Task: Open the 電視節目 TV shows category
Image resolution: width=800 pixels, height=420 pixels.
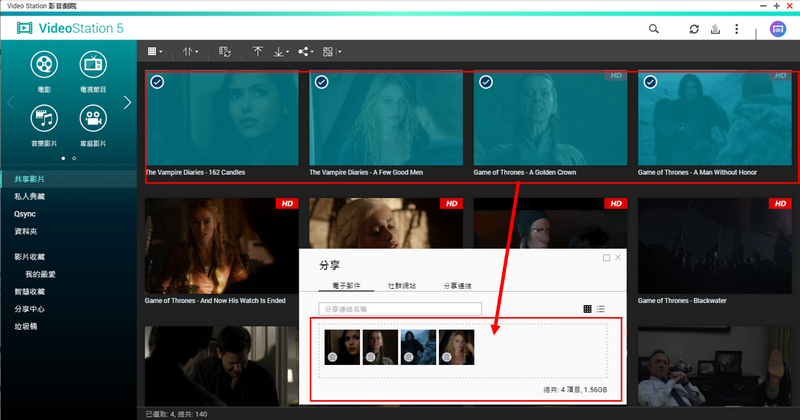Action: pyautogui.click(x=93, y=71)
